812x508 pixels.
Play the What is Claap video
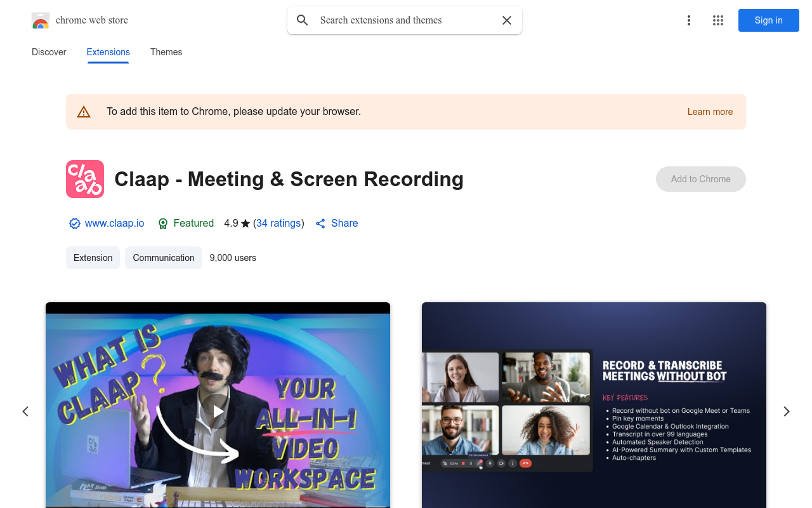click(x=218, y=411)
